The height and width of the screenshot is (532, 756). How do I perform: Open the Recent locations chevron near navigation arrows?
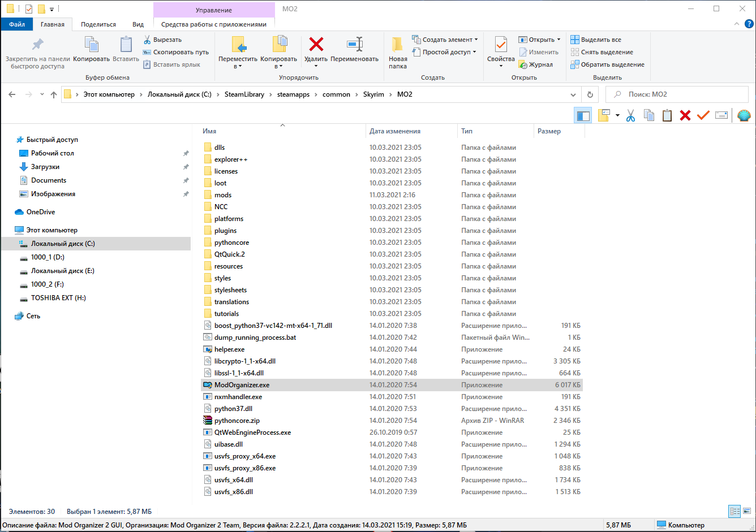(x=42, y=94)
